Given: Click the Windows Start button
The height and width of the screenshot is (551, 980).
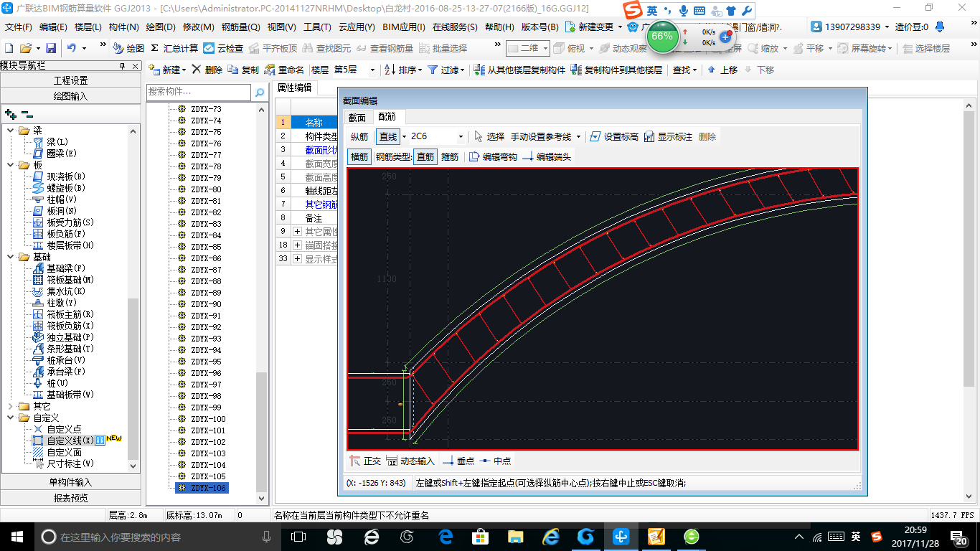Looking at the screenshot, I should tap(17, 536).
